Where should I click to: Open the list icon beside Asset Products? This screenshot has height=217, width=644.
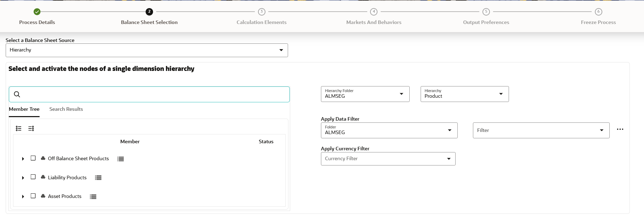(93, 197)
